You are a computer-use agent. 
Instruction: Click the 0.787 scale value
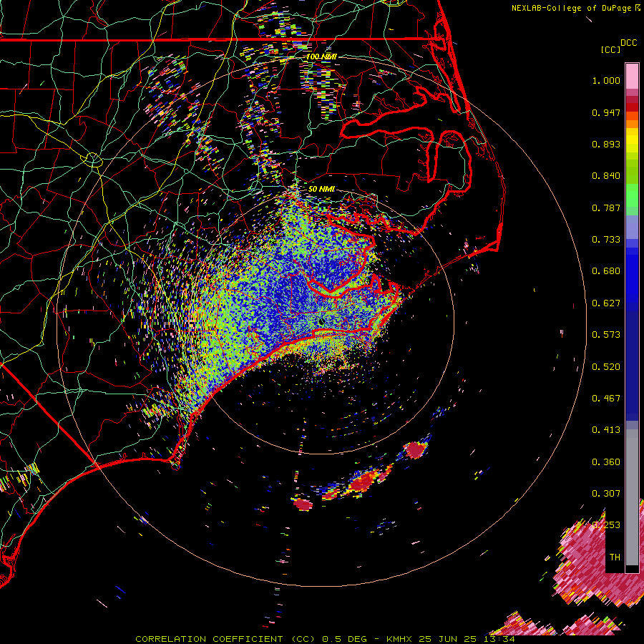click(x=606, y=208)
